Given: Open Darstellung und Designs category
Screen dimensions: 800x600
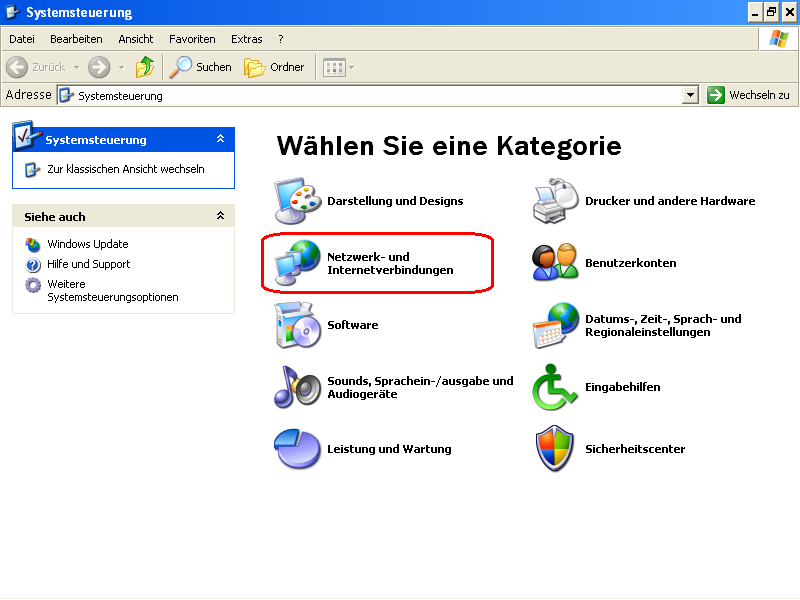Looking at the screenshot, I should pos(395,200).
